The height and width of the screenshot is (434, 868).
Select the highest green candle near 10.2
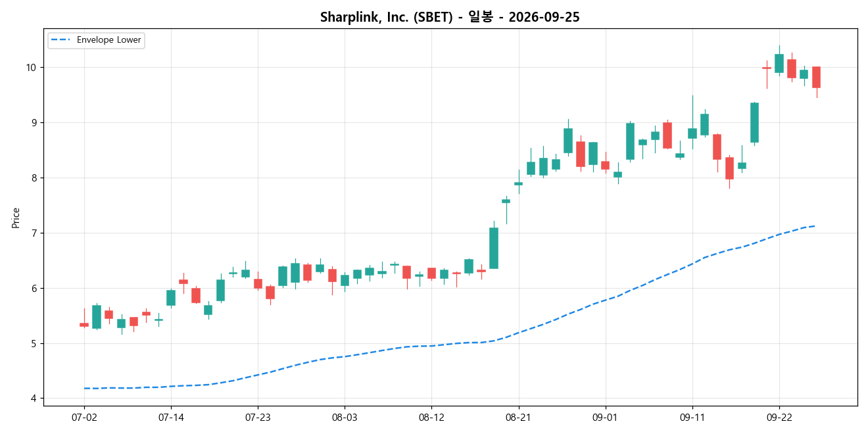pos(779,63)
